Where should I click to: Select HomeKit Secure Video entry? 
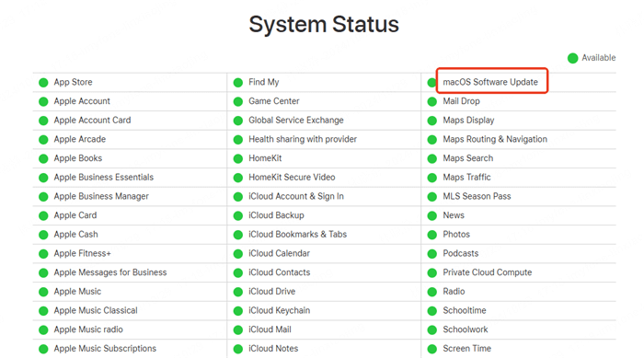tap(292, 177)
